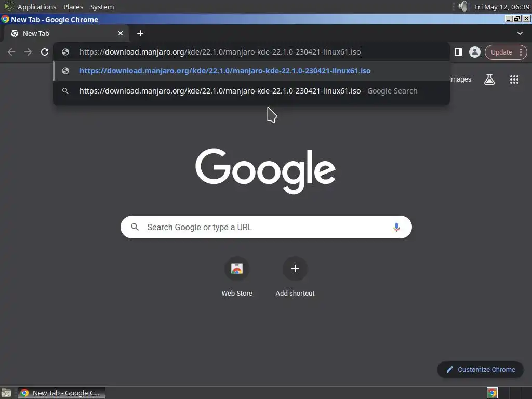
Task: Click the browser Back arrow
Action: (11, 52)
